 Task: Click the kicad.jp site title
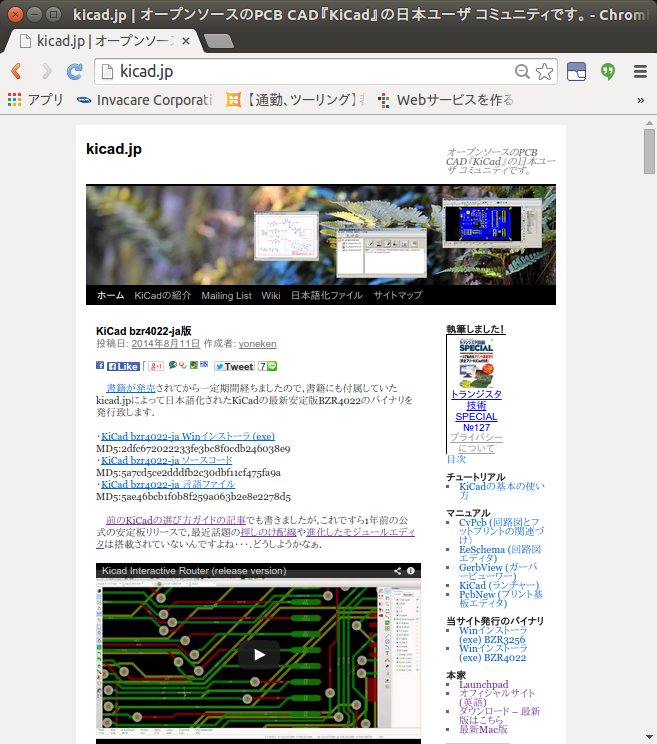point(114,149)
